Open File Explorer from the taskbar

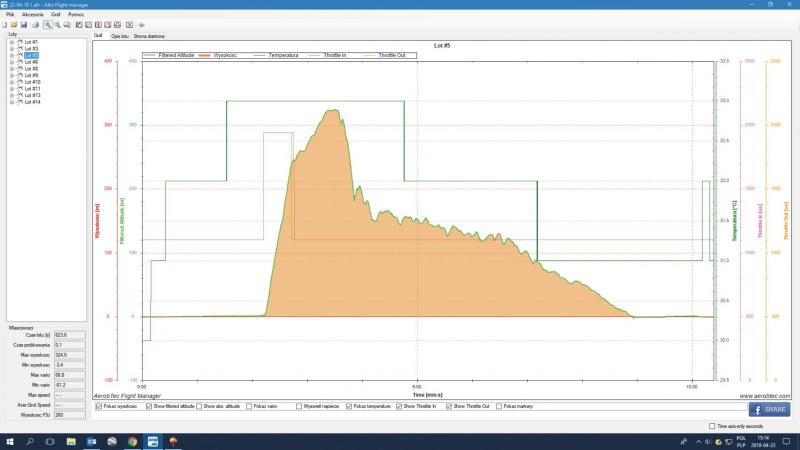tap(71, 441)
